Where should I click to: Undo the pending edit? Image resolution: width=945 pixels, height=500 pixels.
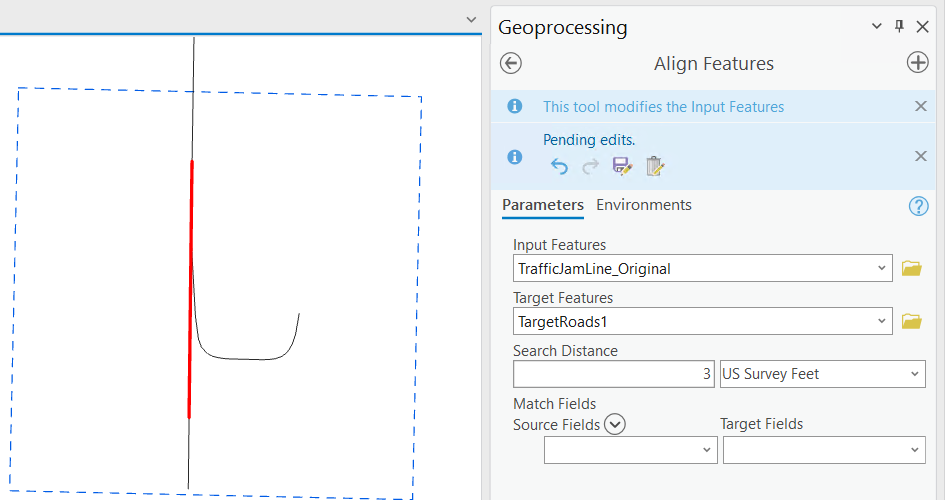coord(559,166)
